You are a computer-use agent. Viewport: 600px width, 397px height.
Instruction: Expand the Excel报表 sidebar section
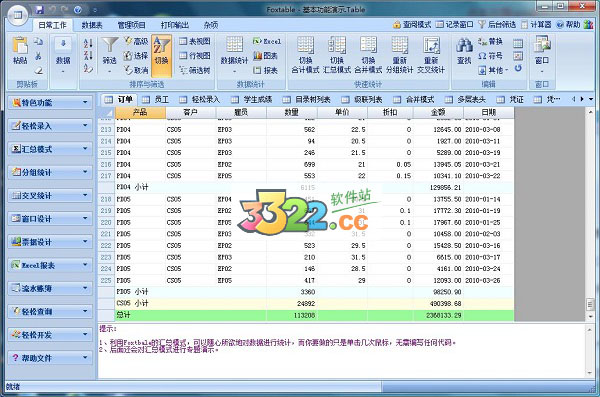50,265
